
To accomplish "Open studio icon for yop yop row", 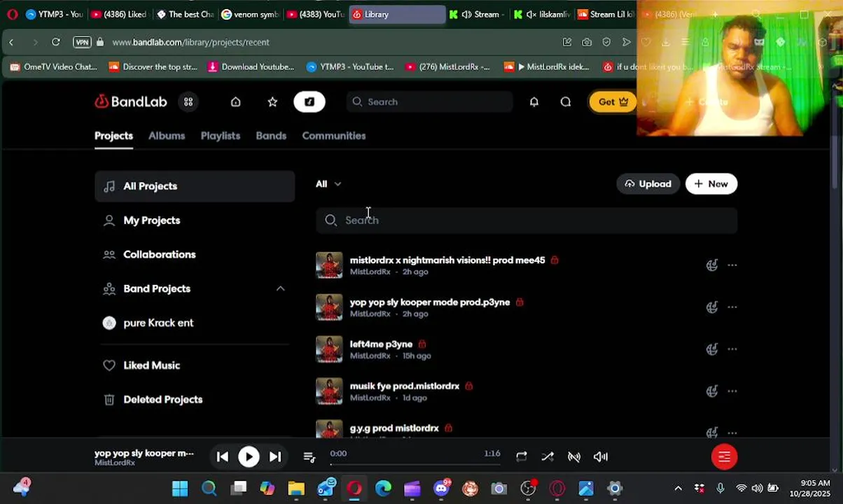I will [x=712, y=307].
